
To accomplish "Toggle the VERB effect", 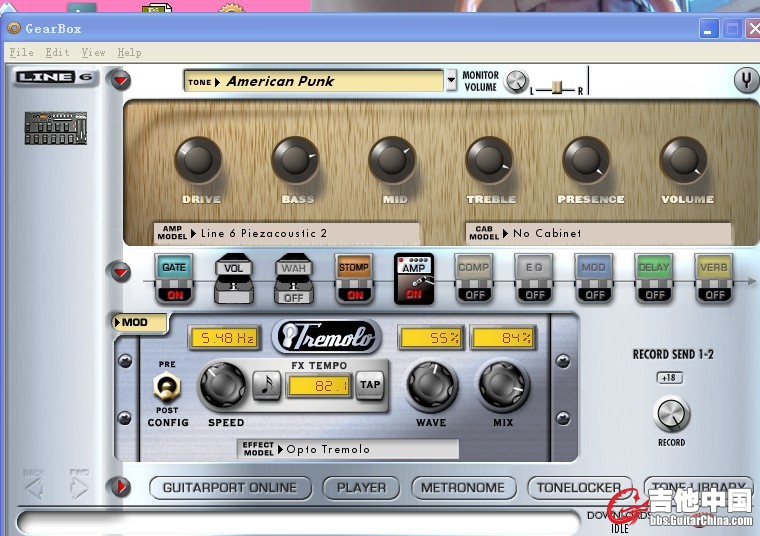I will (714, 279).
